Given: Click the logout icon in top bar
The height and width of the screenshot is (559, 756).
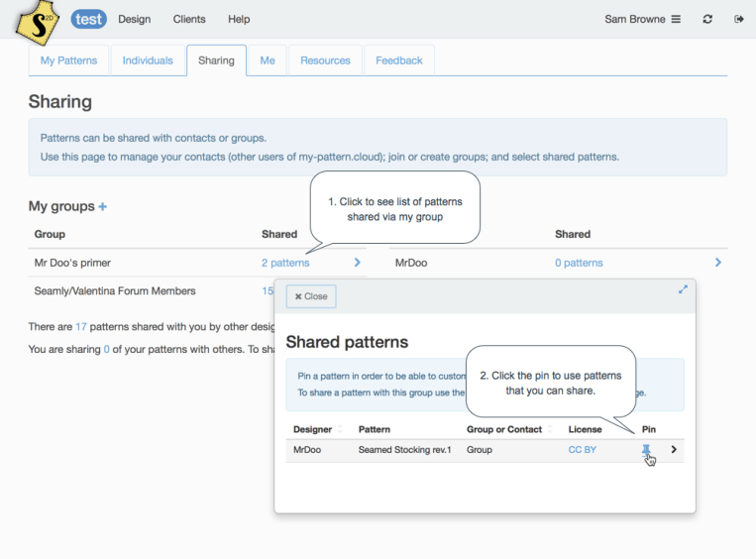Looking at the screenshot, I should (x=739, y=19).
